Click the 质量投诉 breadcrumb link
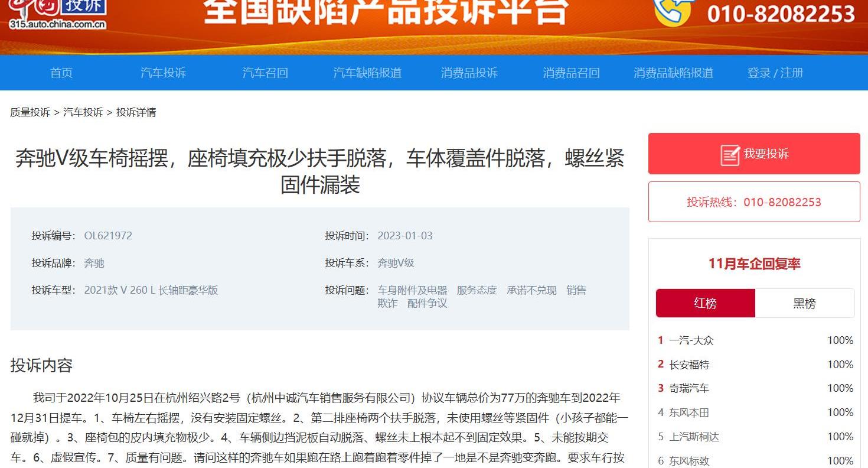 tap(30, 112)
